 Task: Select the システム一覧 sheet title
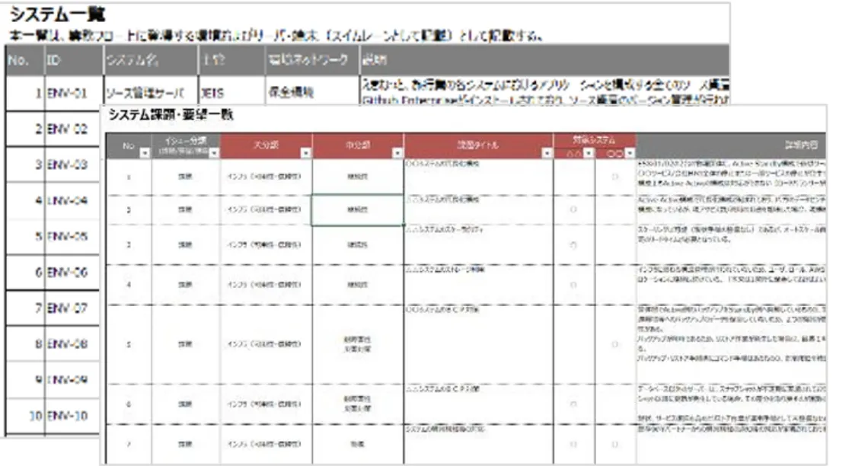pyautogui.click(x=58, y=14)
